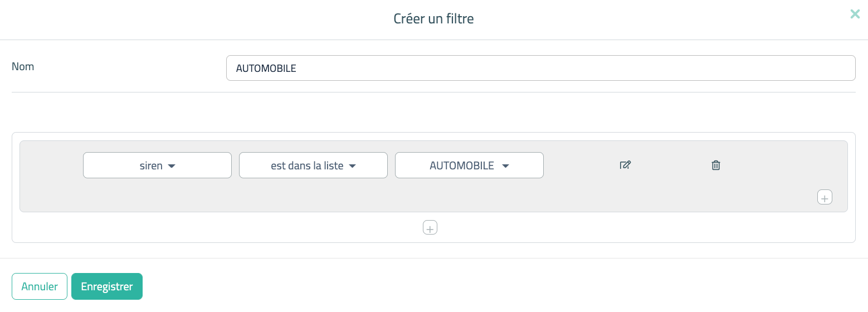The height and width of the screenshot is (312, 868).
Task: Click the caret arrow in AUTOMOBILE list selector
Action: [505, 166]
